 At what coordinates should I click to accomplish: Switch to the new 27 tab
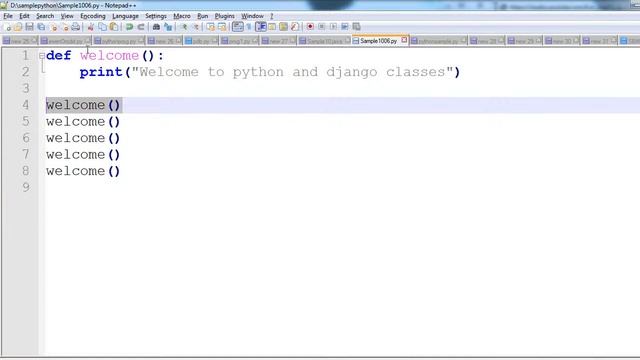[278, 41]
